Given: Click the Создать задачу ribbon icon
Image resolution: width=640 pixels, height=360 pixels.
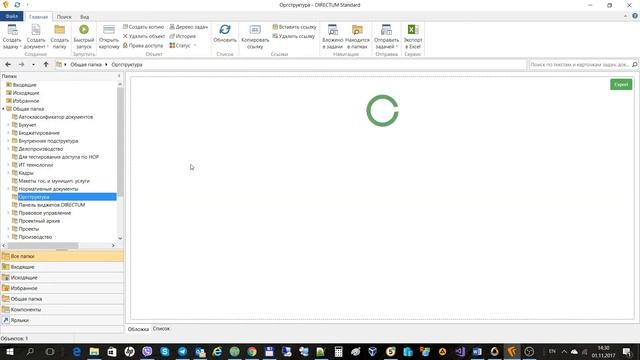Looking at the screenshot, I should click(x=12, y=30).
